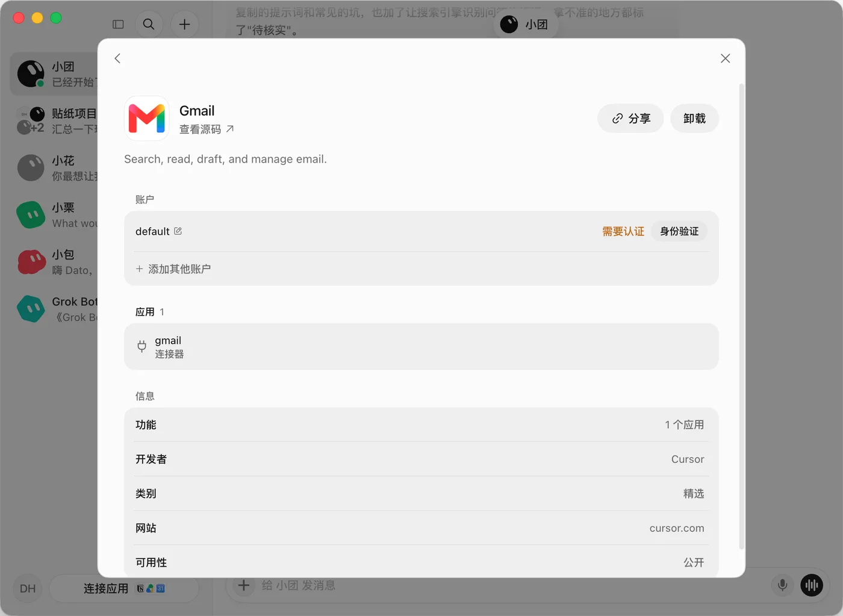Click the search magnifier icon

pyautogui.click(x=149, y=24)
